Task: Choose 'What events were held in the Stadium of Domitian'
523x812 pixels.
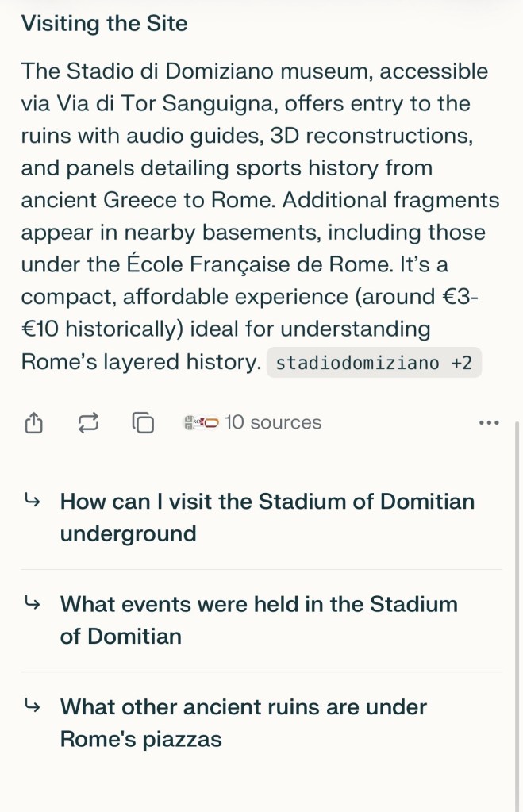Action: coord(259,620)
